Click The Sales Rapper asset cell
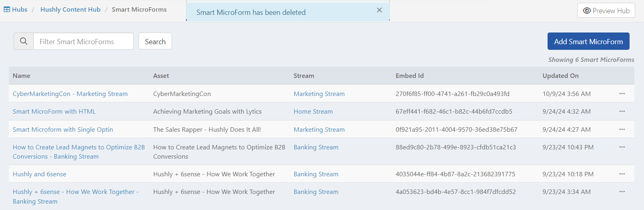This screenshot has width=644, height=210. [x=207, y=130]
